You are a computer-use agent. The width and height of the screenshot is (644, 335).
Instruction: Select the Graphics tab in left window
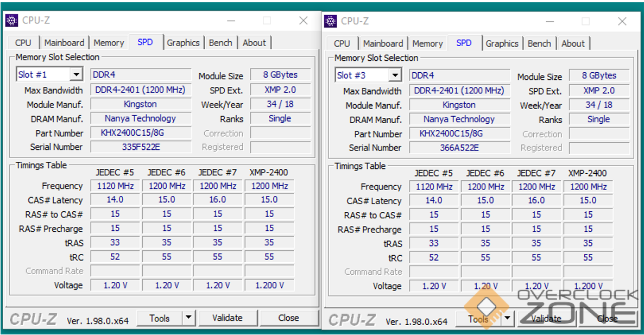tap(183, 43)
